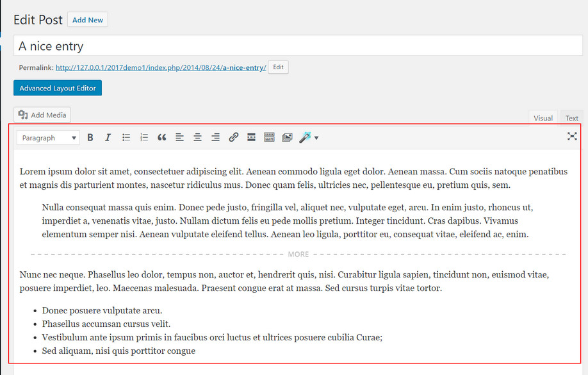This screenshot has width=588, height=375.
Task: Click Add New post button
Action: coord(87,20)
